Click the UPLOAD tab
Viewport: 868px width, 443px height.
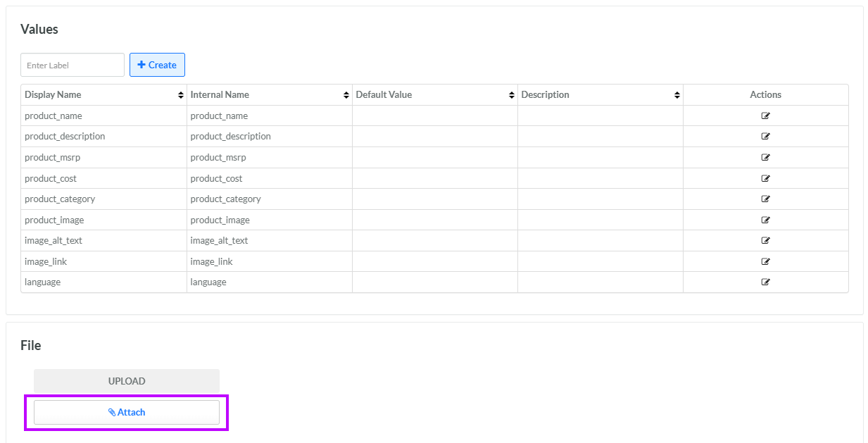tap(127, 381)
